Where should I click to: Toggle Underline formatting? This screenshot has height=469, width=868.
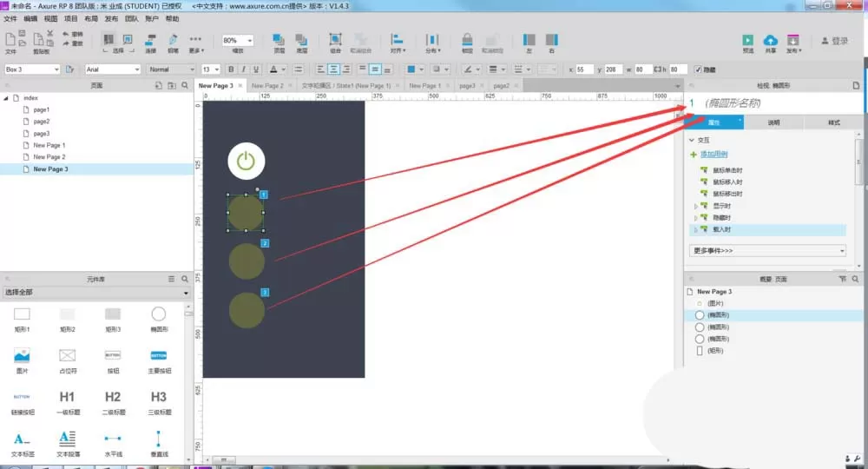coord(256,69)
